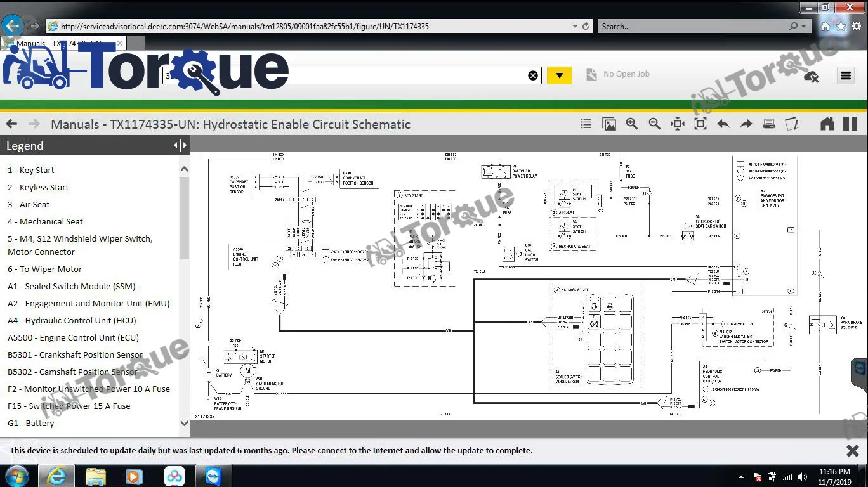Click the Torque search input field
Image resolution: width=868 pixels, height=487 pixels.
pyautogui.click(x=352, y=75)
